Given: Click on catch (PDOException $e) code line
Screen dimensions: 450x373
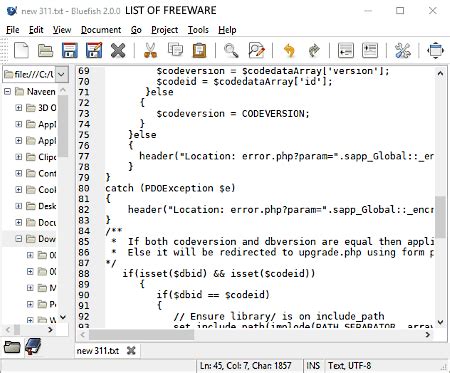Looking at the screenshot, I should click(x=170, y=188).
